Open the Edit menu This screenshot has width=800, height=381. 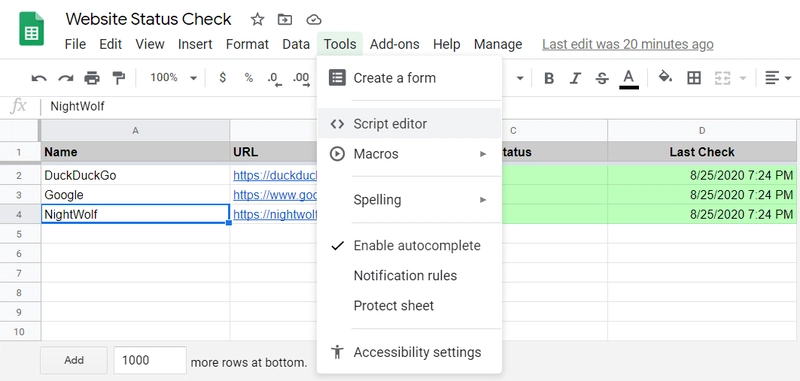(111, 44)
